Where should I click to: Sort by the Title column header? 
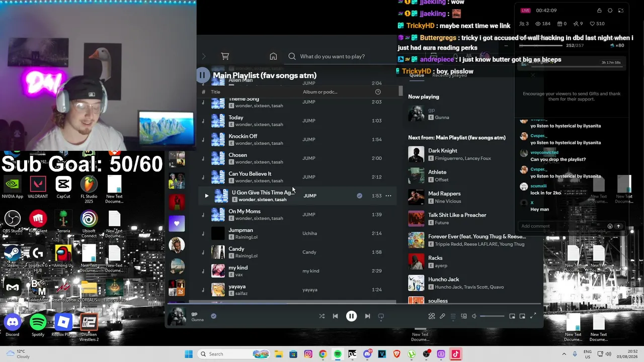pyautogui.click(x=215, y=92)
